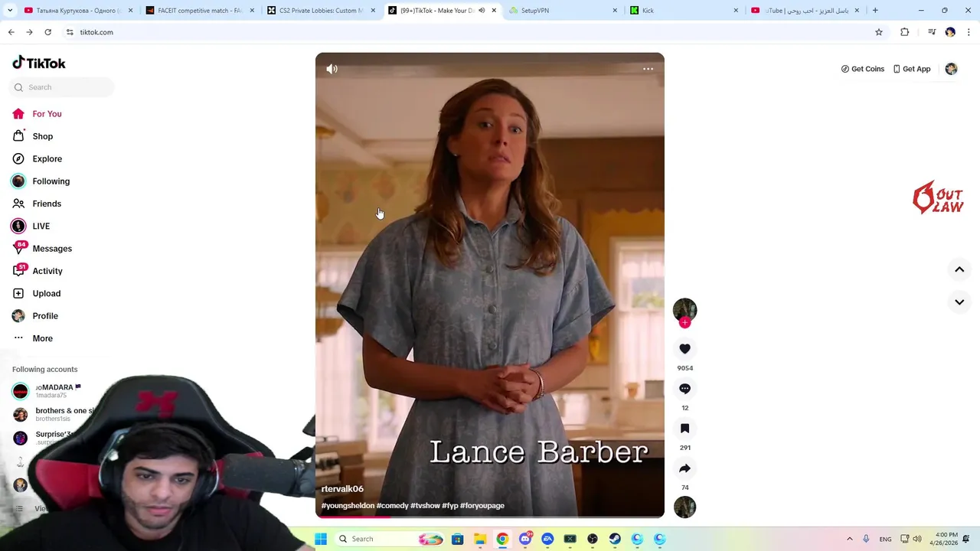This screenshot has height=551, width=980.
Task: Open Messages with 84 badge
Action: pos(42,249)
